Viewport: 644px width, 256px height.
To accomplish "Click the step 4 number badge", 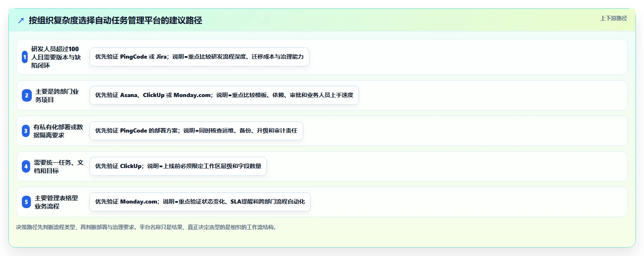I will (x=26, y=166).
